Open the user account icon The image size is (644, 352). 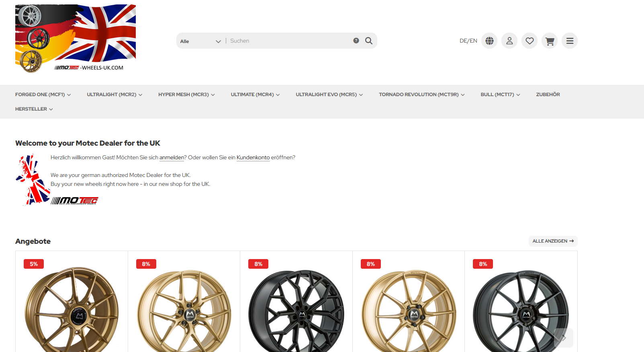pyautogui.click(x=509, y=41)
